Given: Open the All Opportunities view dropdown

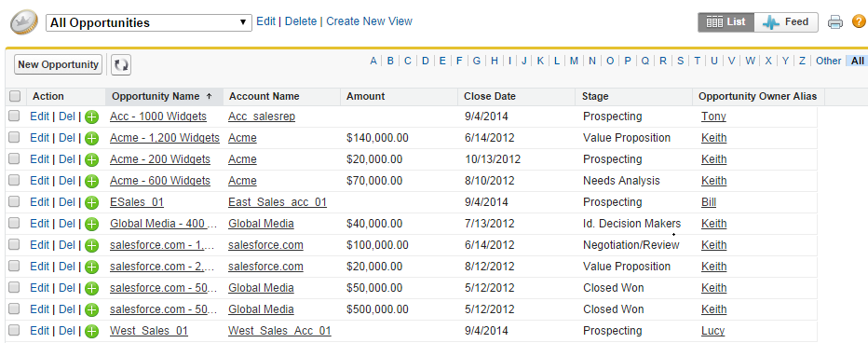Looking at the screenshot, I should click(148, 22).
